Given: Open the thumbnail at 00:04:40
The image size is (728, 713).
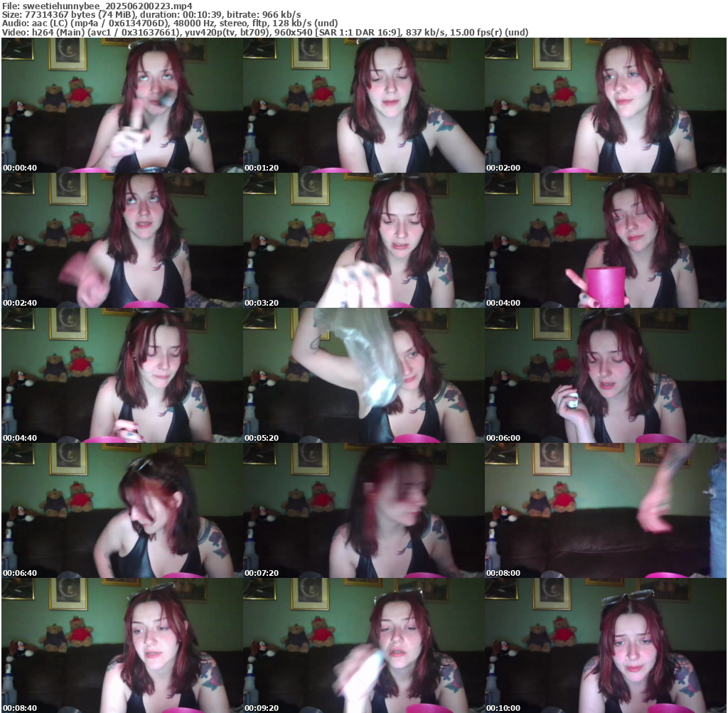Looking at the screenshot, I should tap(122, 375).
